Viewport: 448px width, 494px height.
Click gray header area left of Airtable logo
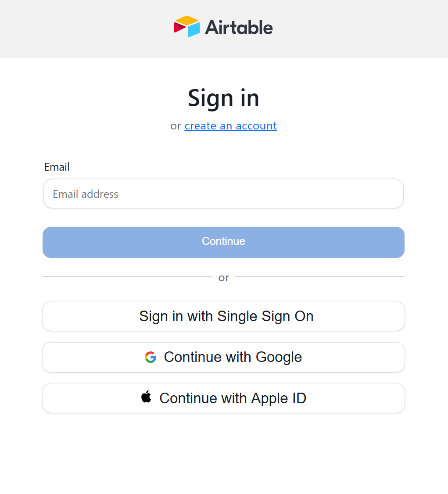click(88, 29)
